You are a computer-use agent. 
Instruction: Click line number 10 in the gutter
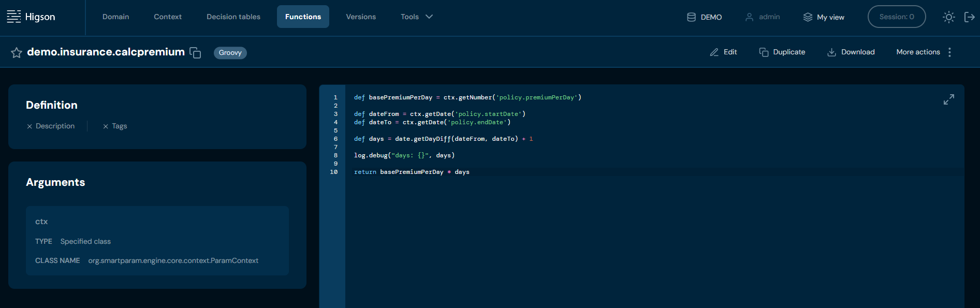(x=334, y=172)
